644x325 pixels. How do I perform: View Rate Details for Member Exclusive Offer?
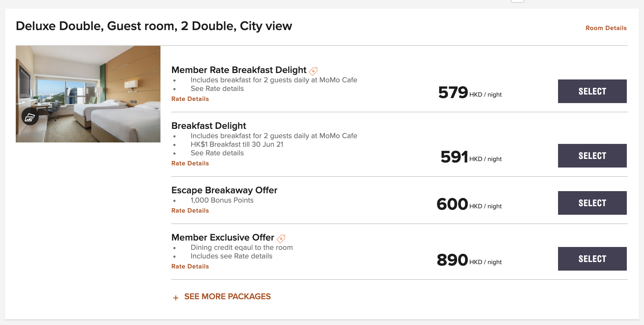point(190,266)
